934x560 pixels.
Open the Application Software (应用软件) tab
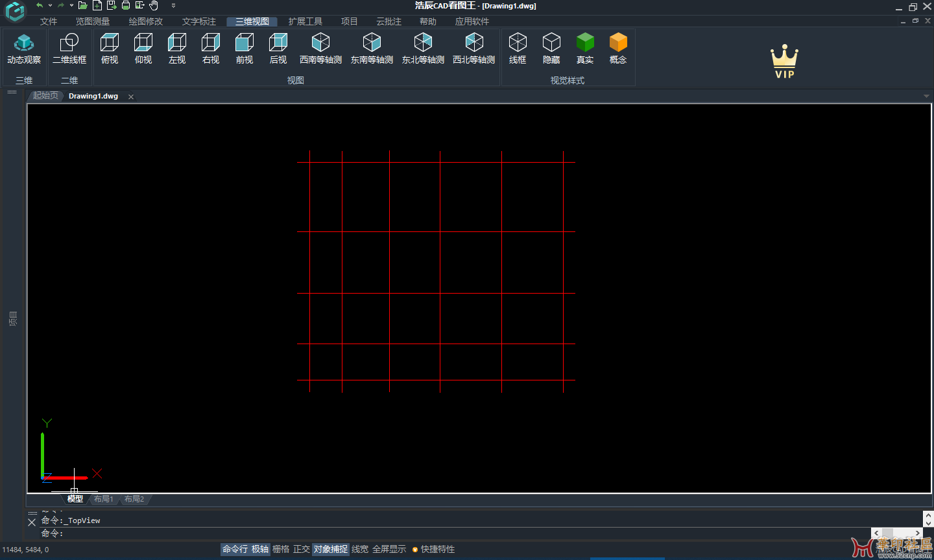click(472, 21)
